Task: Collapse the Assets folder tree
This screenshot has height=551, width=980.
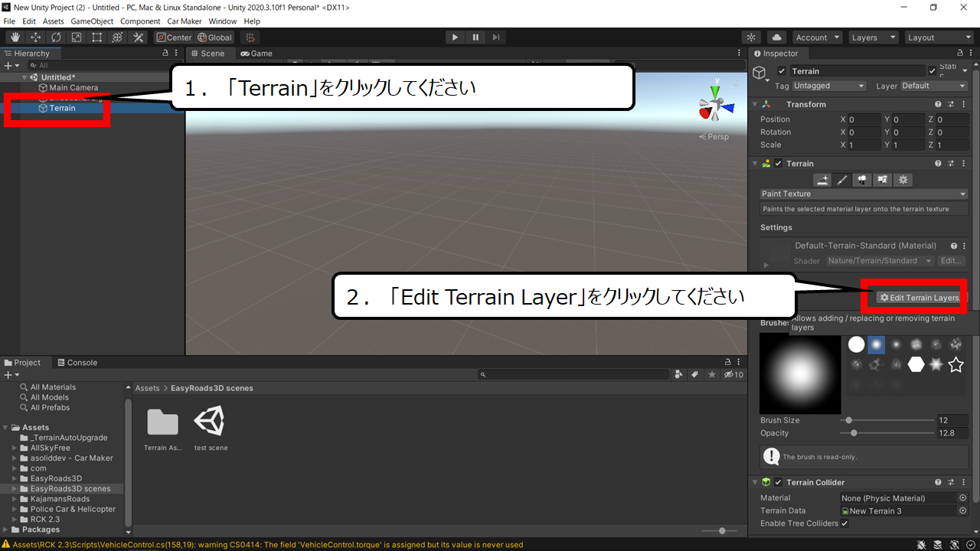Action: click(x=6, y=428)
